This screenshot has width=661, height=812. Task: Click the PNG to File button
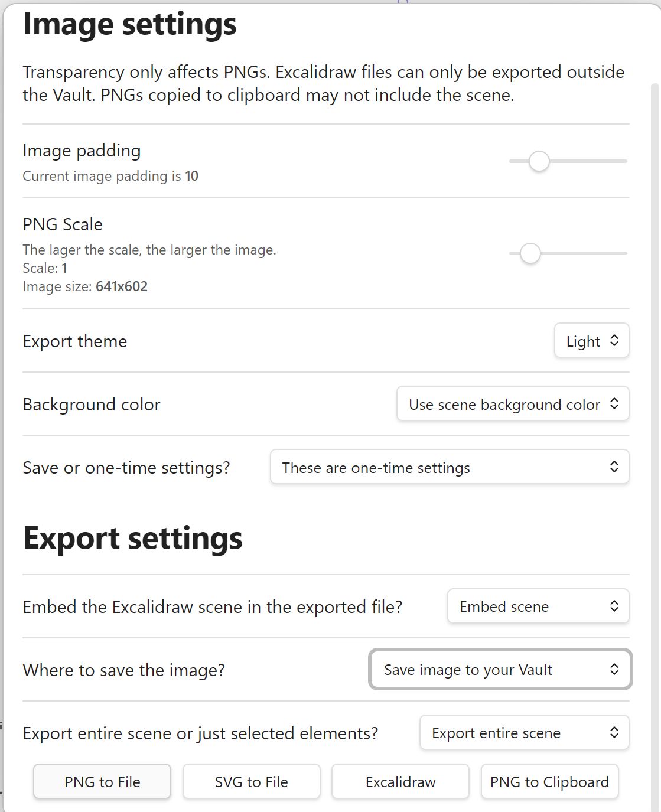pos(102,781)
